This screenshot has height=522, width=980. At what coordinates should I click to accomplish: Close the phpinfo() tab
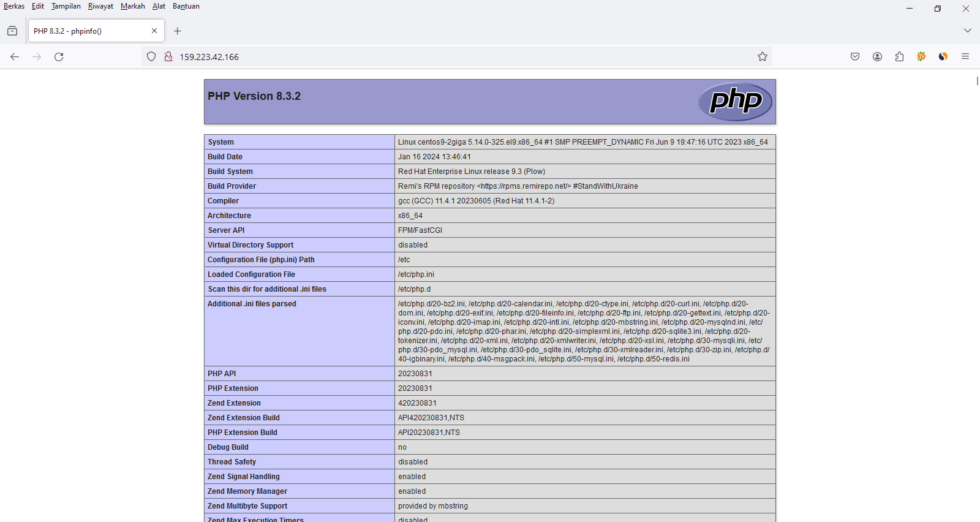pyautogui.click(x=154, y=31)
